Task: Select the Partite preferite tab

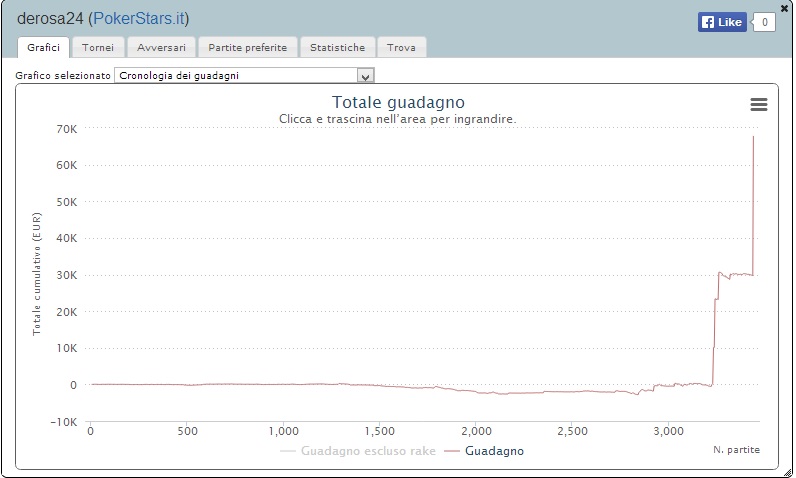Action: 247,48
